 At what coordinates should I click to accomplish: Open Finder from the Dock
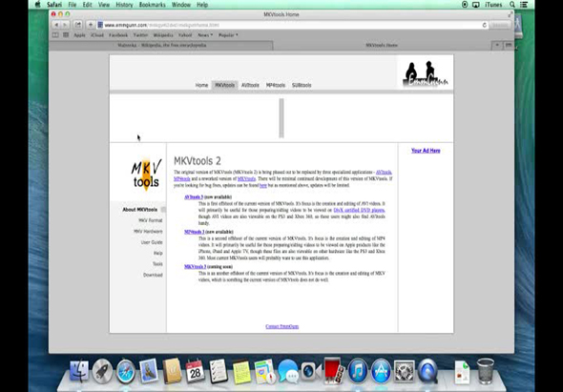tap(78, 371)
